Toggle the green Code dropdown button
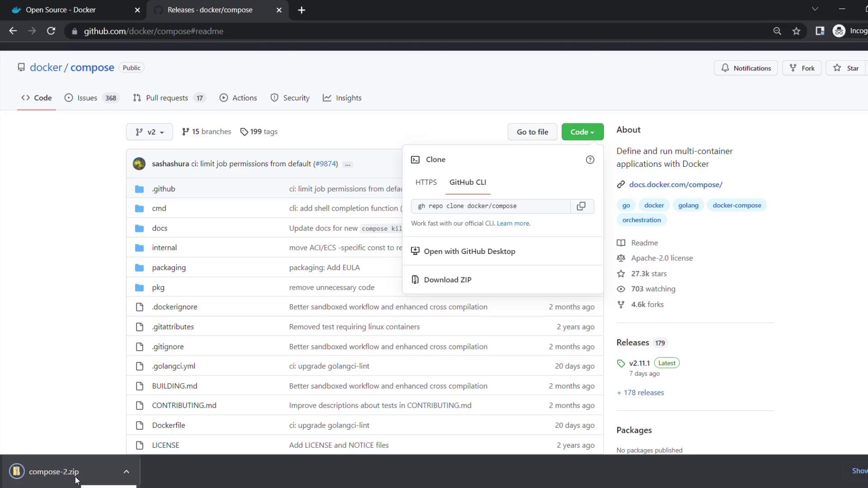Viewport: 868px width, 488px height. [582, 132]
